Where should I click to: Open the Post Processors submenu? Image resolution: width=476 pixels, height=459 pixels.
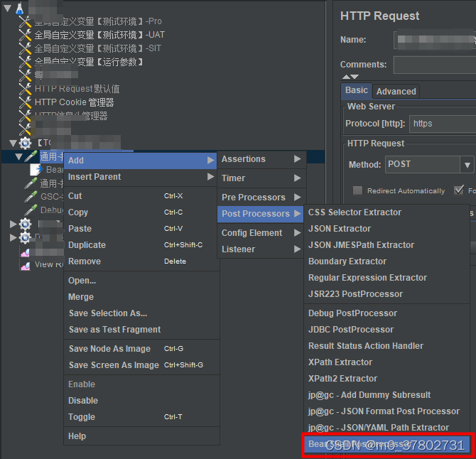point(261,214)
